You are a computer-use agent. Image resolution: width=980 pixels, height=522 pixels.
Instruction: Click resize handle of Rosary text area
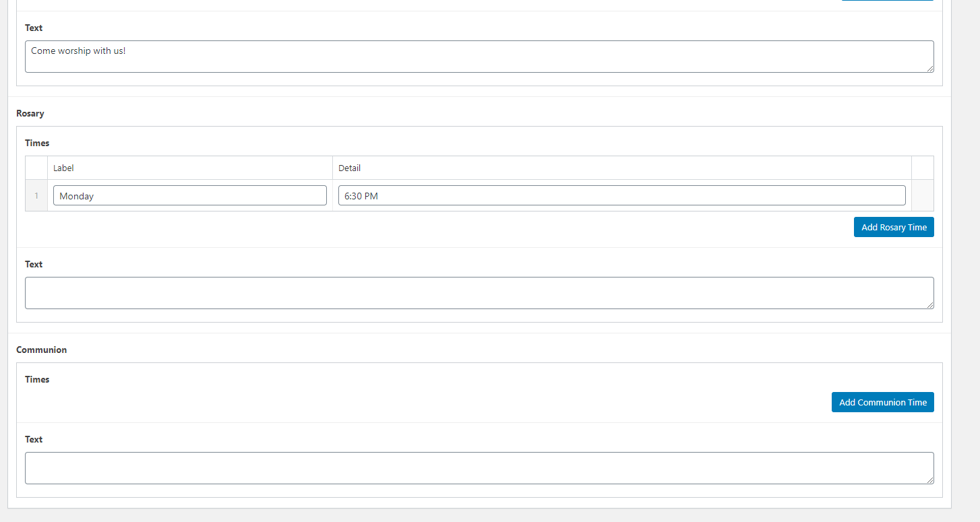(x=930, y=305)
